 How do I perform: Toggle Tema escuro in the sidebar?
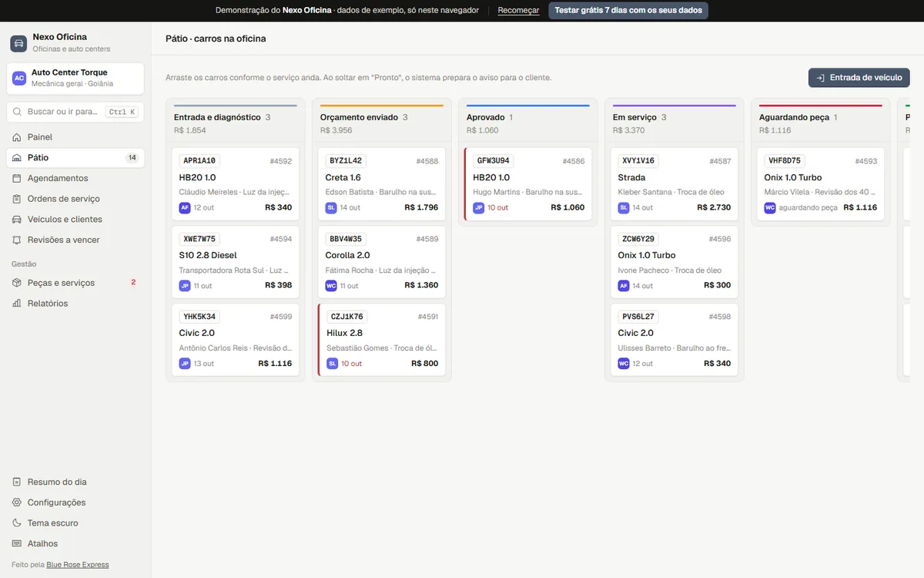tap(75, 523)
